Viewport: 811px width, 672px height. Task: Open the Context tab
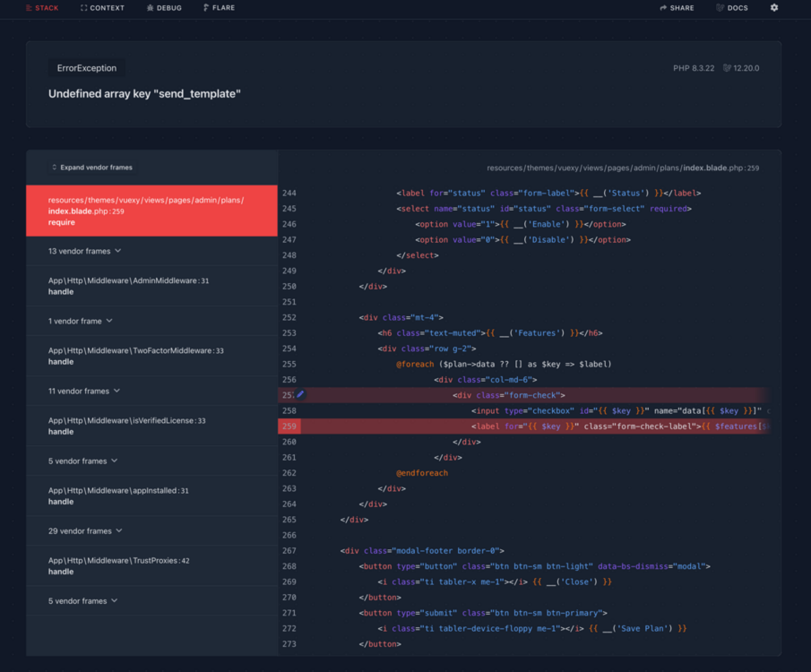(102, 8)
